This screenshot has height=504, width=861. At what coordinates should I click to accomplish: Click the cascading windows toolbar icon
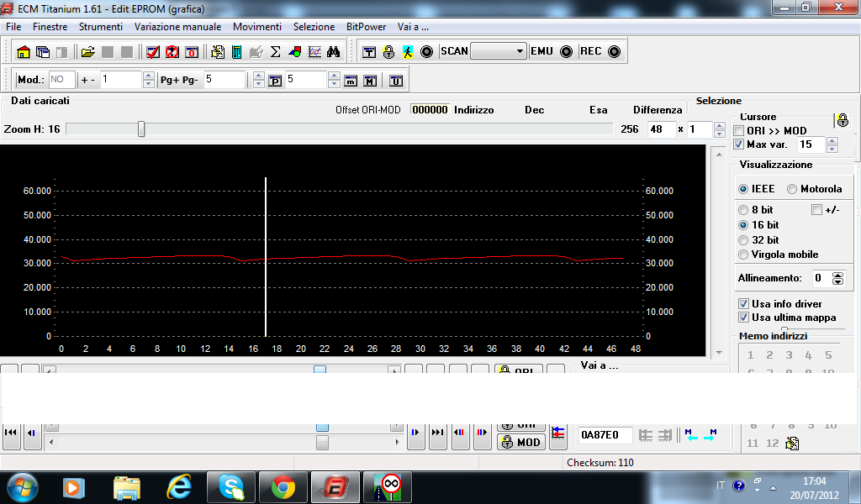tap(42, 52)
